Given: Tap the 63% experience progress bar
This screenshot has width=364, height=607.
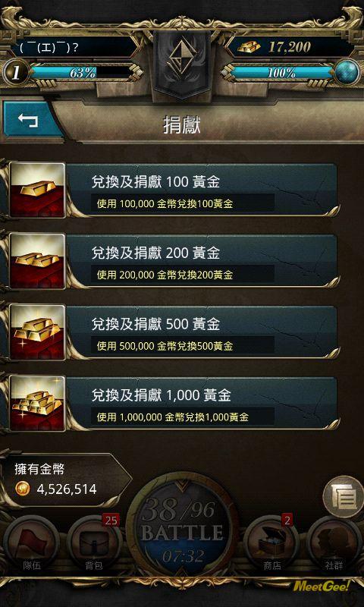Looking at the screenshot, I should pyautogui.click(x=83, y=72).
